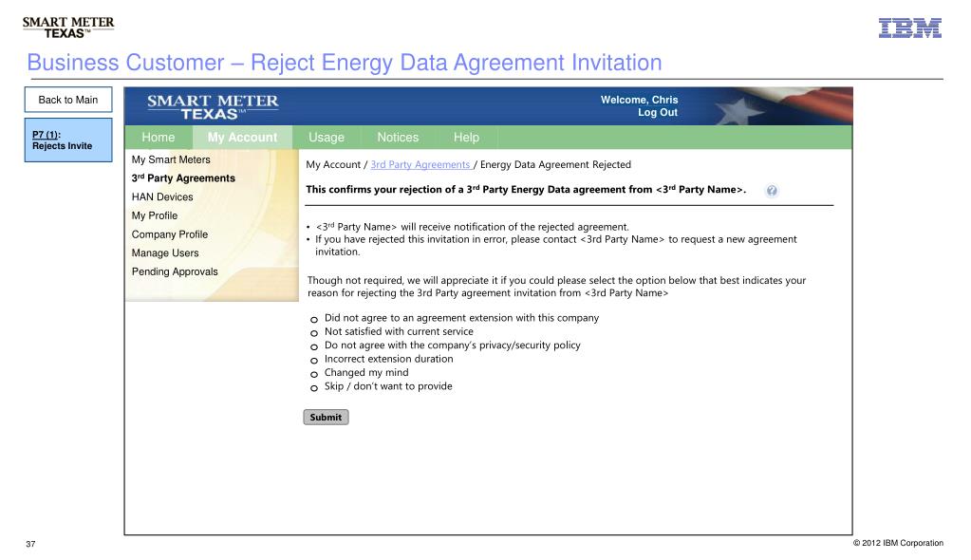Select 'Do not agree with privacy/security policy' option
971x560 pixels.
click(x=314, y=346)
